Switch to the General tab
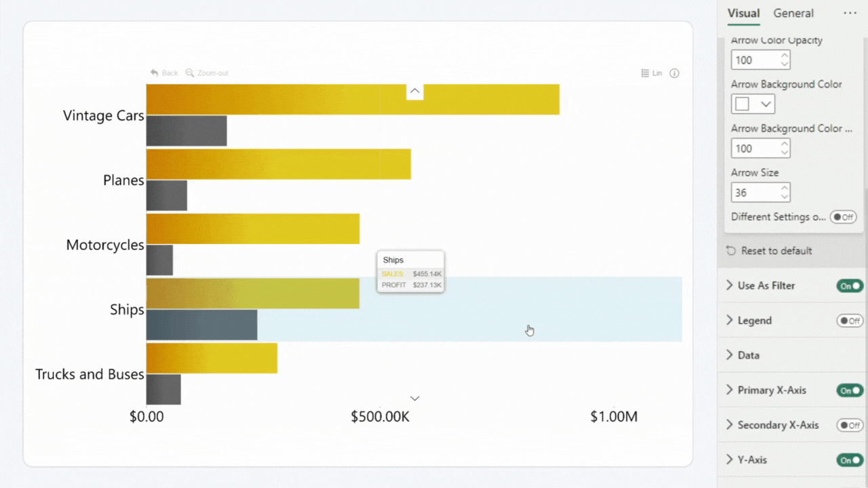The height and width of the screenshot is (488, 868). (793, 14)
